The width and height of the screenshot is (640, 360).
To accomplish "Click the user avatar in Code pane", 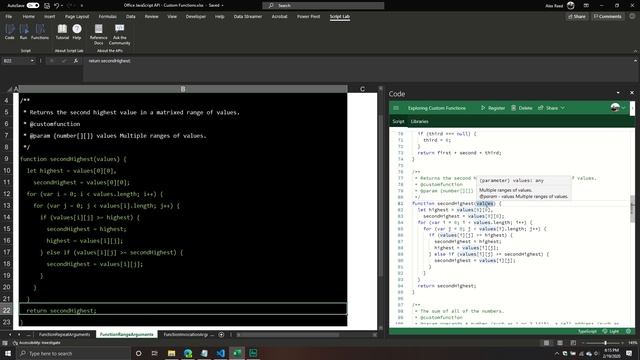I will coord(615,108).
